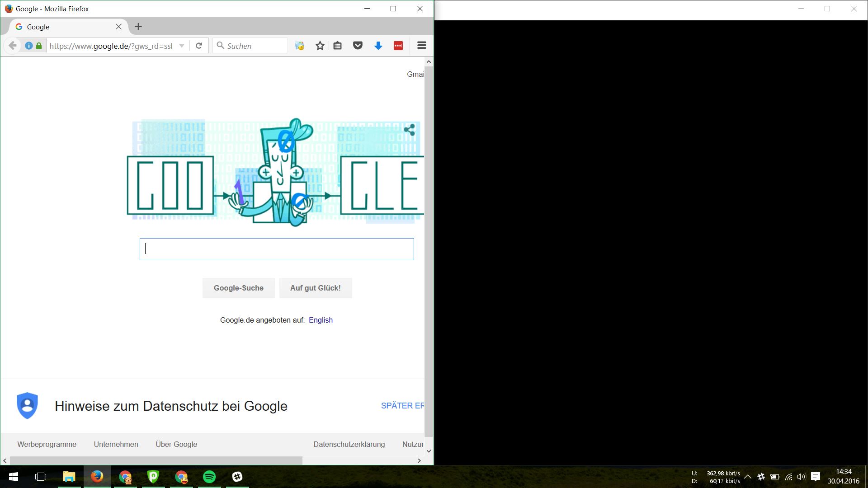The height and width of the screenshot is (488, 868).
Task: Click the site information icon
Action: pos(29,46)
